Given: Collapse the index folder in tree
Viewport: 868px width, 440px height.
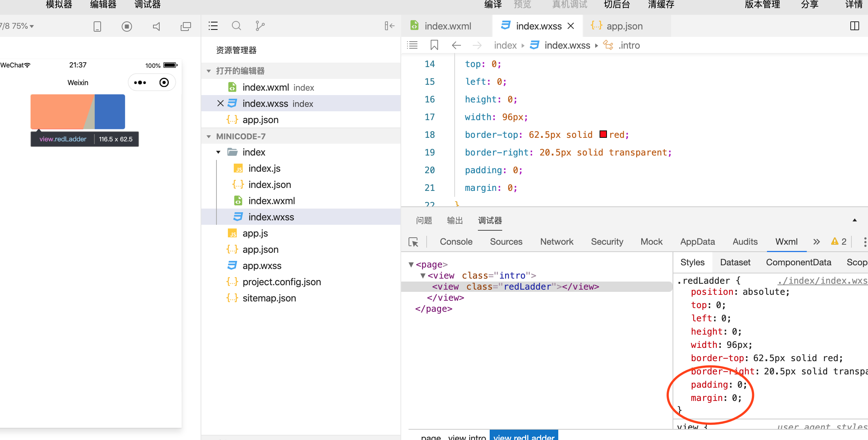Looking at the screenshot, I should tap(219, 152).
